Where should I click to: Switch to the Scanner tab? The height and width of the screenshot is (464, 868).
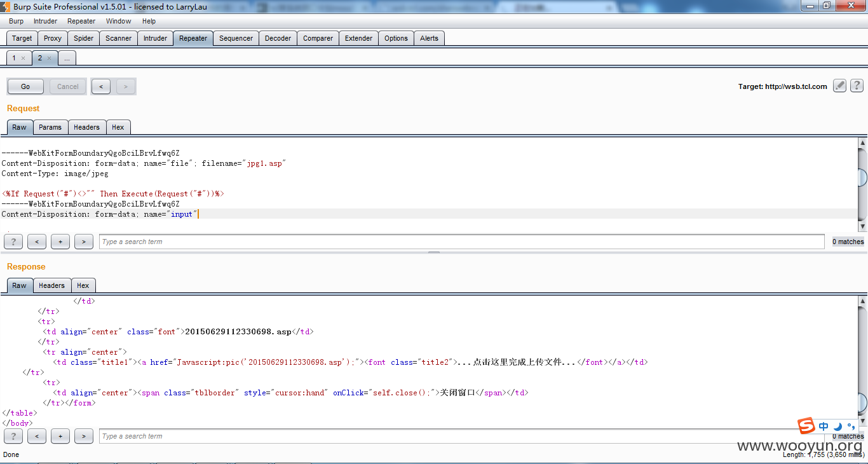[119, 38]
